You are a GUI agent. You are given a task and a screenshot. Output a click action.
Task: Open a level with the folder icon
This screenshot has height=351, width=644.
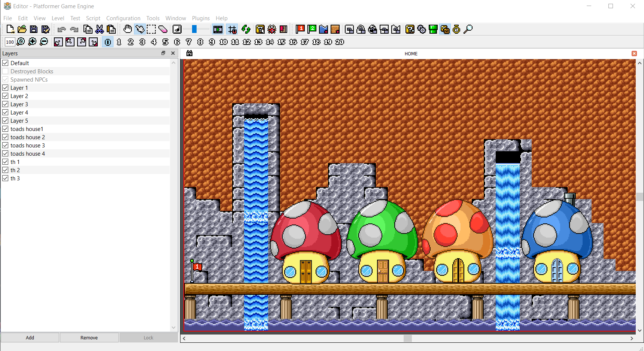tap(22, 29)
